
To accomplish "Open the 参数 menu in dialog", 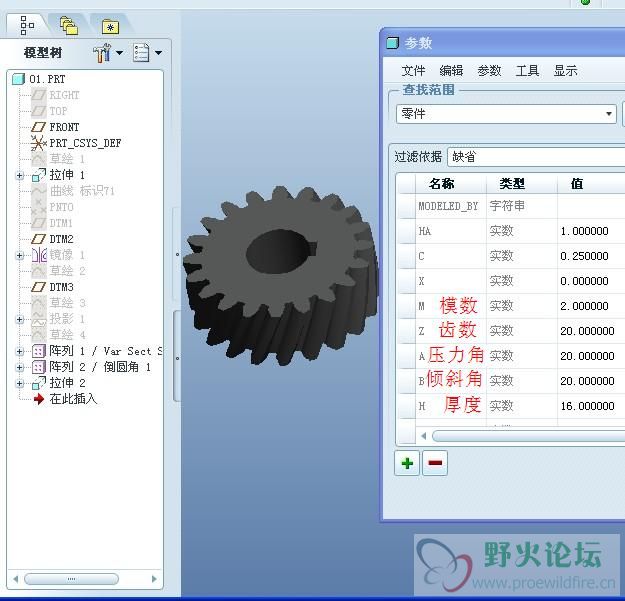I will point(489,71).
